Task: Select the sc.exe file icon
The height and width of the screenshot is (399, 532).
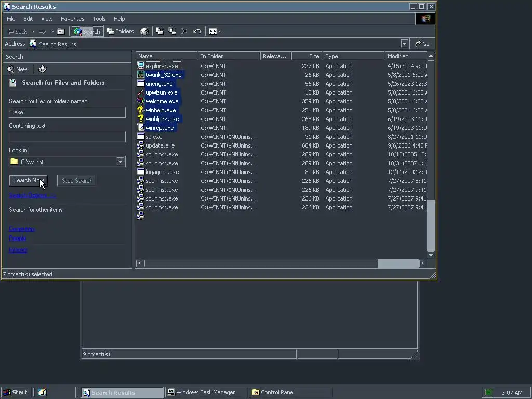Action: [x=140, y=136]
